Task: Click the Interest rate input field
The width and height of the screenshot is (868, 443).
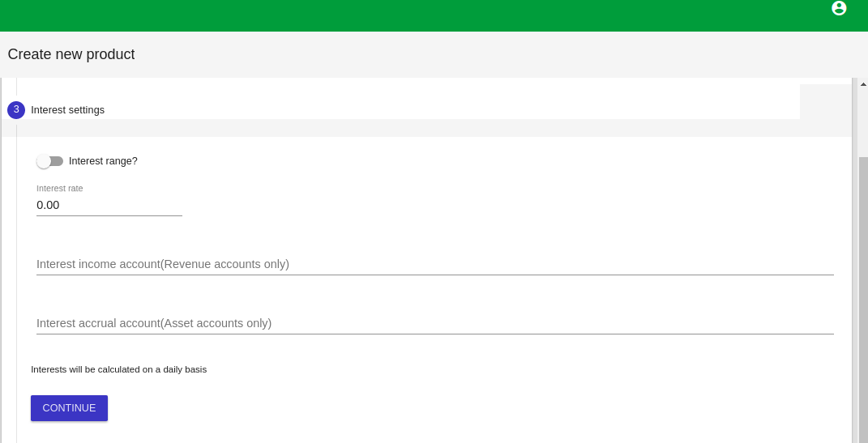Action: click(109, 205)
